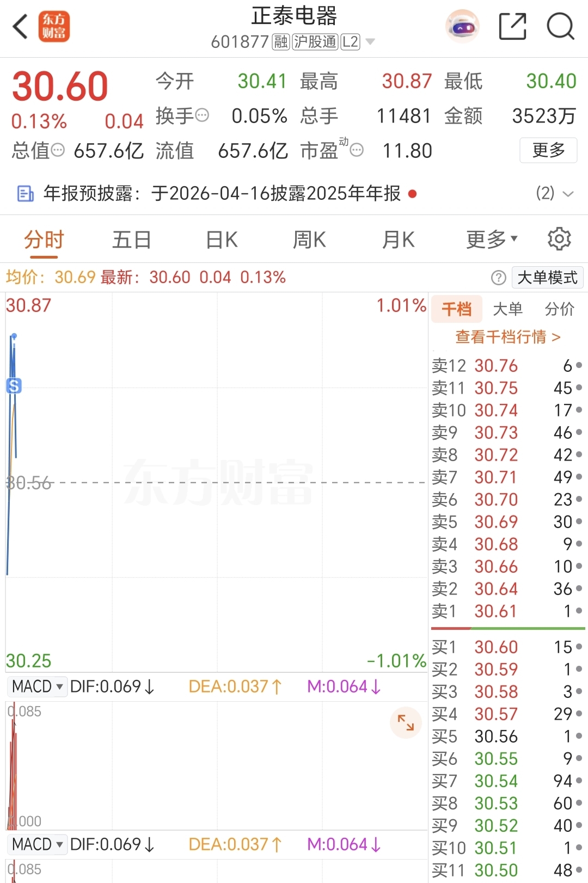
Task: Tap info icon beside 市盈
Action: point(357,150)
